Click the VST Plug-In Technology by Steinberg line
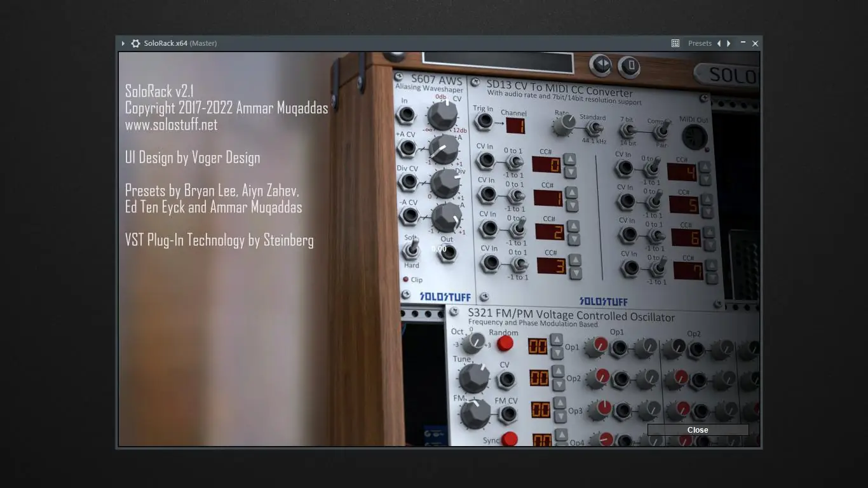 [219, 240]
